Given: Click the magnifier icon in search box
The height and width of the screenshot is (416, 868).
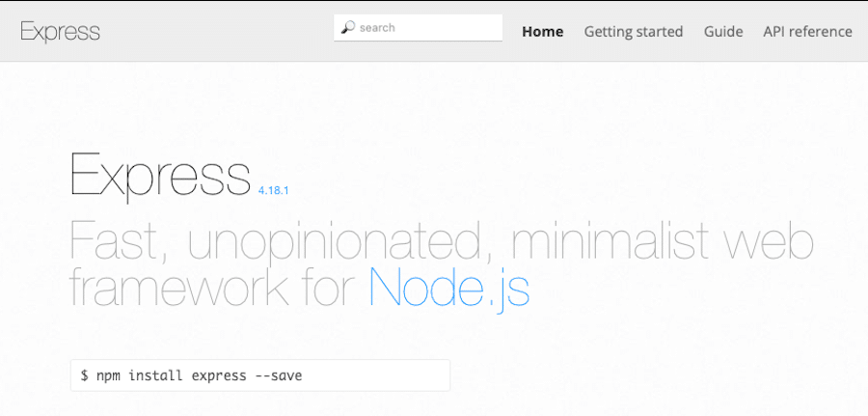Looking at the screenshot, I should click(x=347, y=27).
